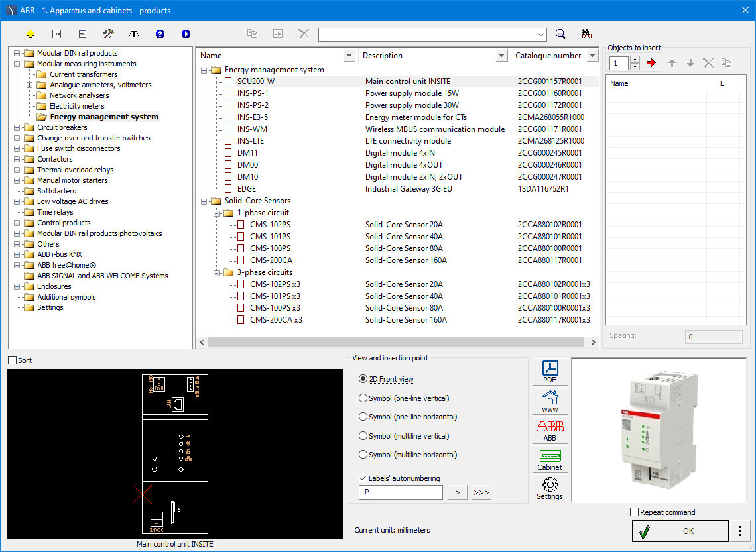756x552 pixels.
Task: Open the Description column filter dropdown
Action: (501, 56)
